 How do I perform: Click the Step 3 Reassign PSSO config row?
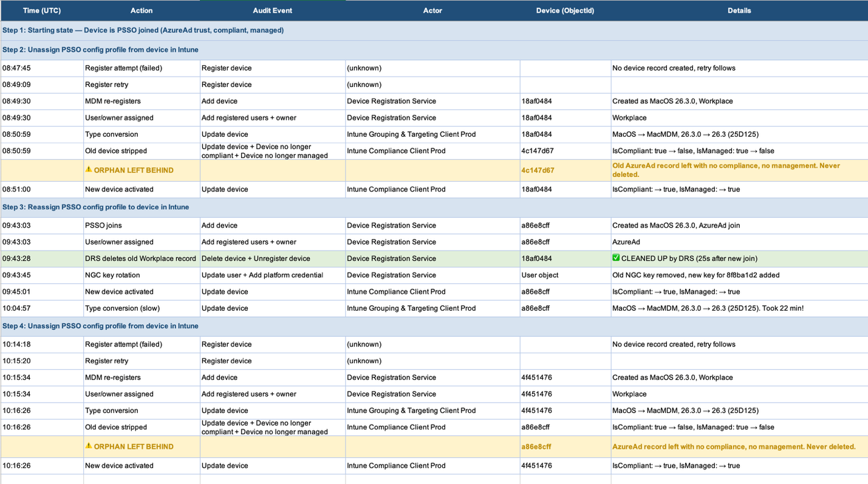pos(95,207)
